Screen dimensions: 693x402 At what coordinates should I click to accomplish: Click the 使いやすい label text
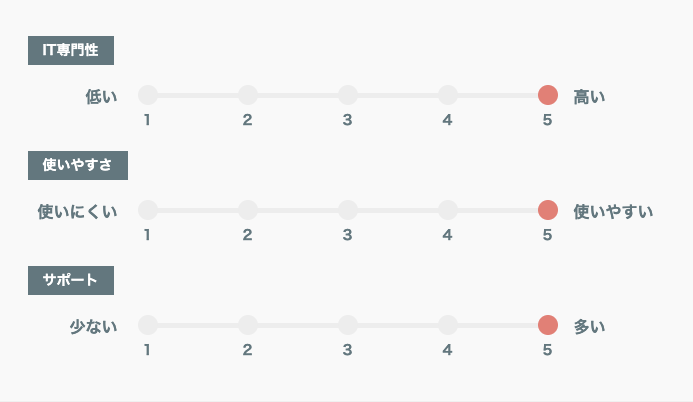pos(613,212)
